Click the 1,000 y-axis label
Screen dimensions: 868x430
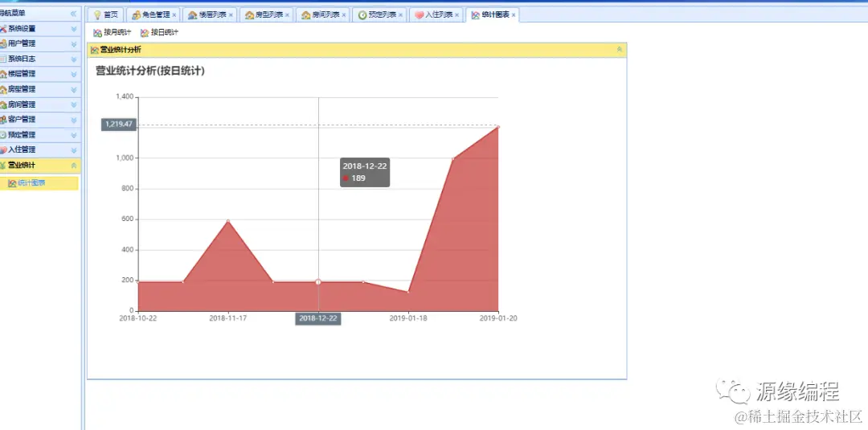pyautogui.click(x=125, y=158)
